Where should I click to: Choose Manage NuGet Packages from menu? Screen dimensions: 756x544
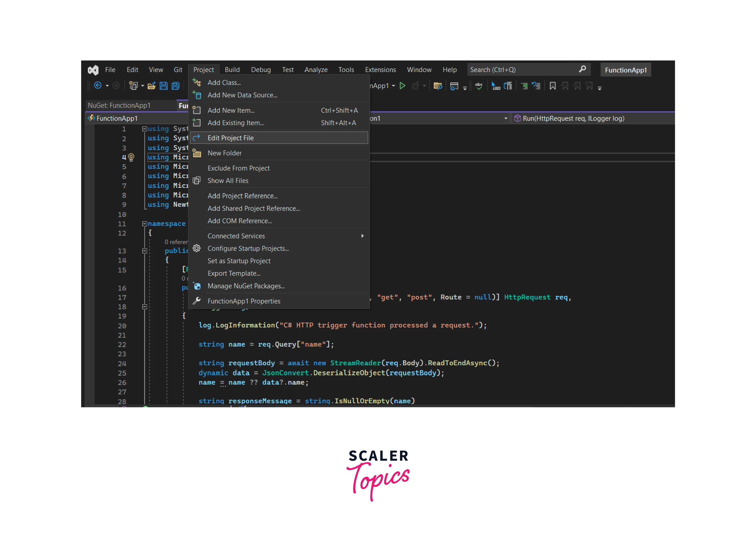coord(246,286)
